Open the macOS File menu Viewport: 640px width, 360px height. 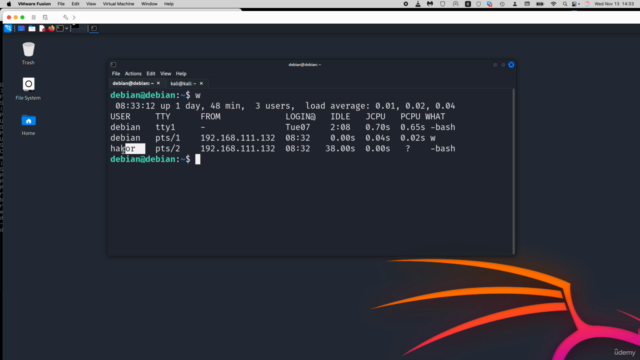pos(61,4)
